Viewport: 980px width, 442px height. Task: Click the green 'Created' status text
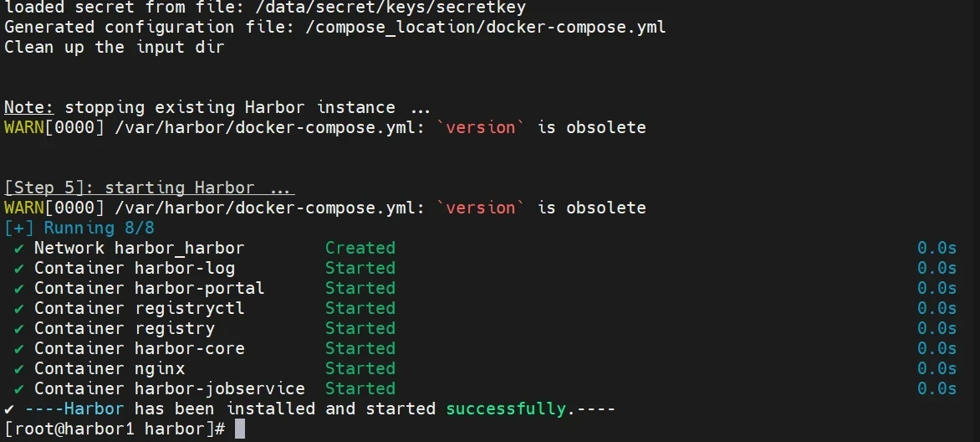(x=360, y=248)
